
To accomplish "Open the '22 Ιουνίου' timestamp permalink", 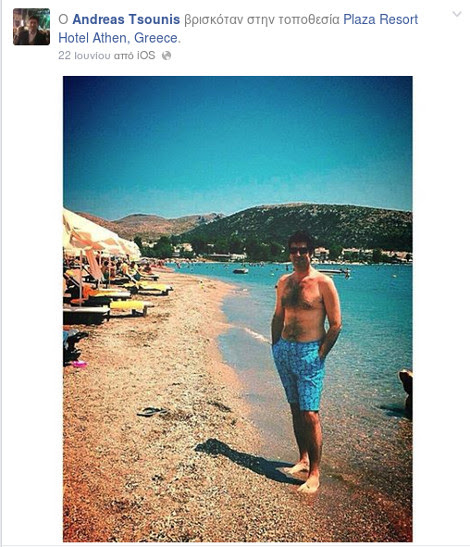I will (x=84, y=55).
